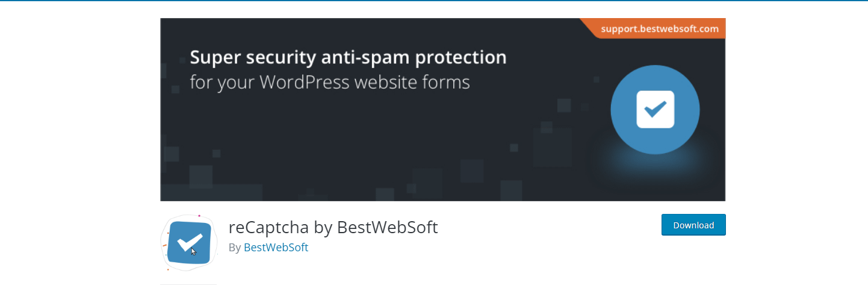
Task: Click the "By" label before author name
Action: point(235,247)
